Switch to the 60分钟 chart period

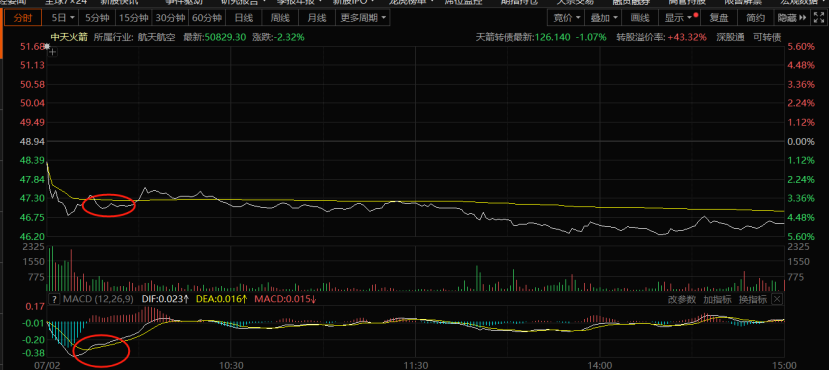coord(206,18)
